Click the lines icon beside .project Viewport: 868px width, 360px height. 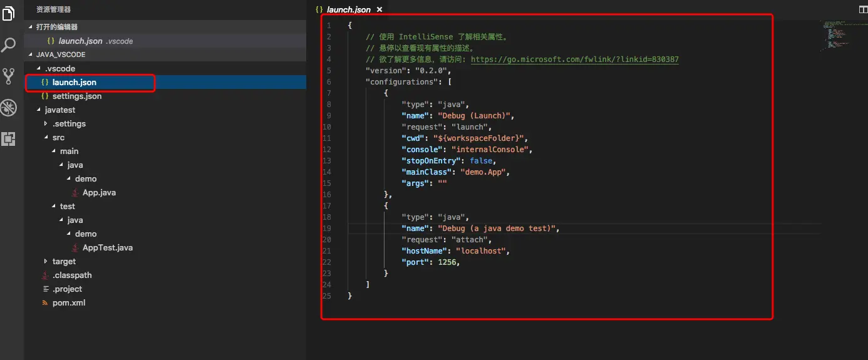pyautogui.click(x=45, y=289)
